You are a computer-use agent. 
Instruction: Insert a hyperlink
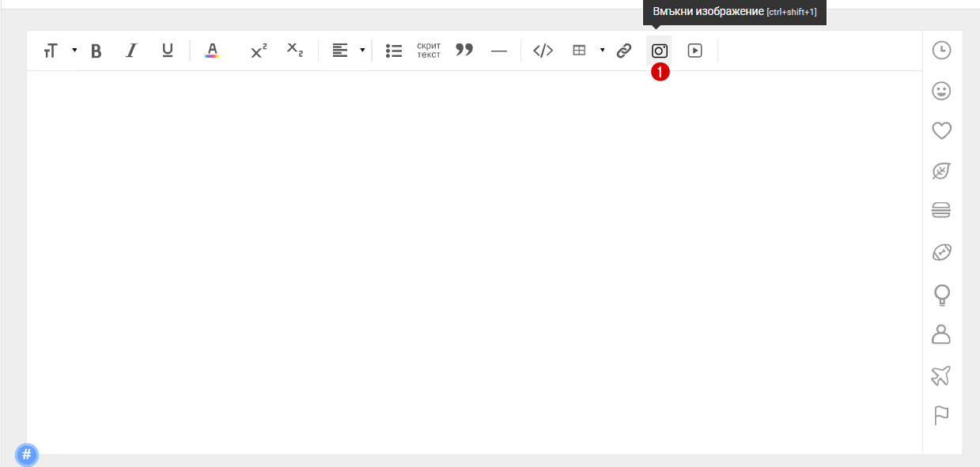click(x=624, y=51)
